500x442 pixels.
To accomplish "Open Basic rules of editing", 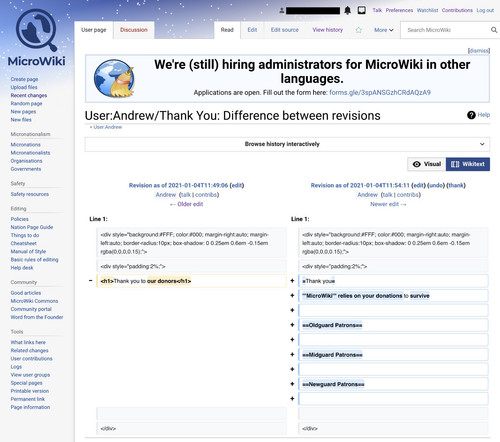I will click(34, 260).
